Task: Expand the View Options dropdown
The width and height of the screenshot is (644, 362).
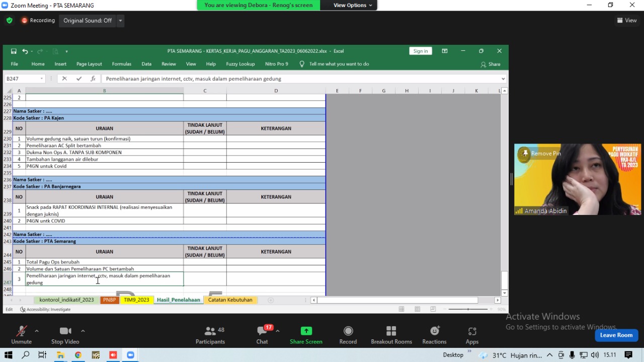Action: (353, 5)
